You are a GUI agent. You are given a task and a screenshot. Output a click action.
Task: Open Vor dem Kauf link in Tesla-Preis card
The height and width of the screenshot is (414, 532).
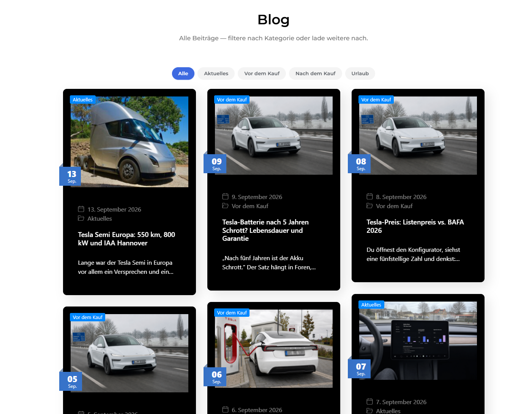tap(394, 206)
